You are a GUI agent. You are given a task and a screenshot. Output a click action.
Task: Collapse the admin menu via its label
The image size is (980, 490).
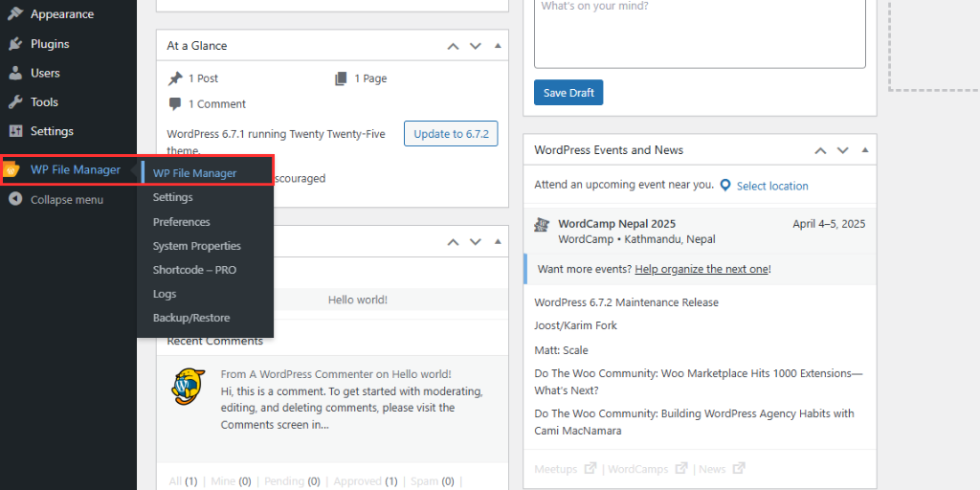click(67, 200)
